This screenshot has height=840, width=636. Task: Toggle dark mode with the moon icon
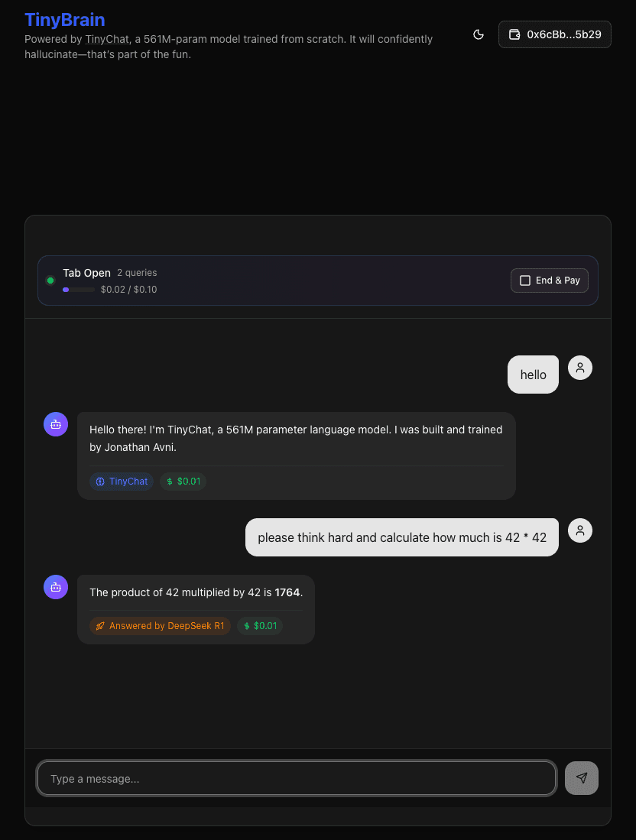pos(479,34)
